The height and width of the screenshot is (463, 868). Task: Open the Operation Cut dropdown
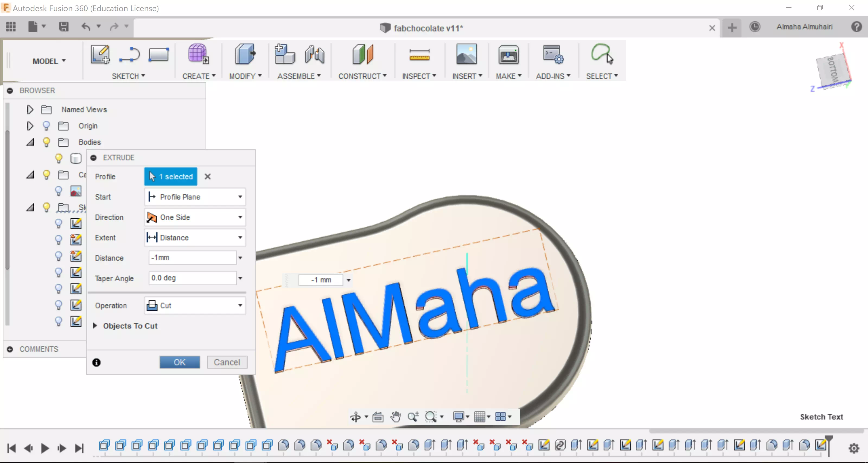point(195,305)
